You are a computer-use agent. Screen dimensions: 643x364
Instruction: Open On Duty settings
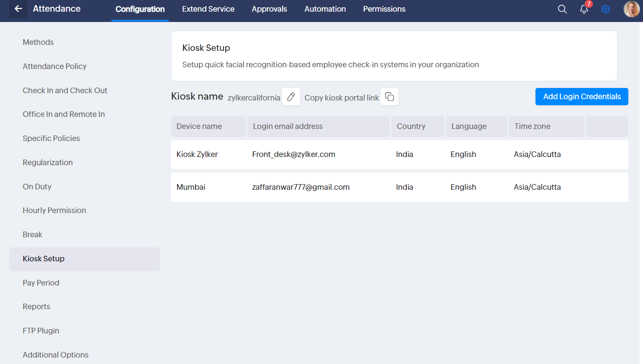tap(37, 187)
